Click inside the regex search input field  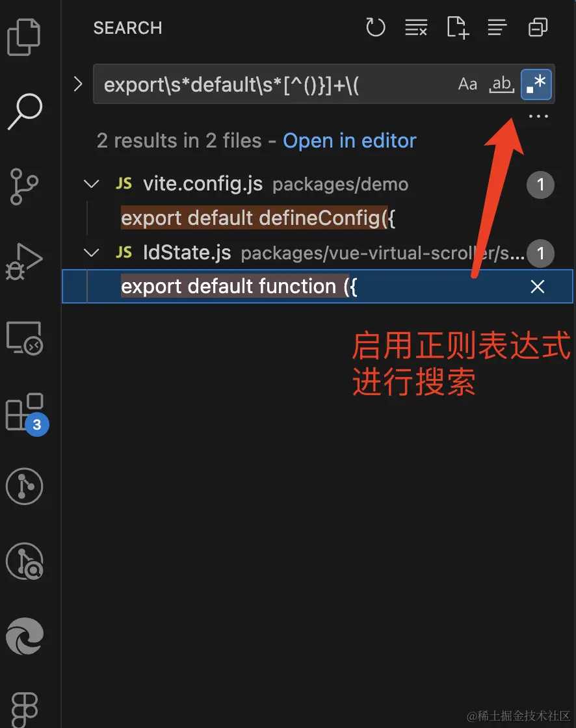(274, 84)
